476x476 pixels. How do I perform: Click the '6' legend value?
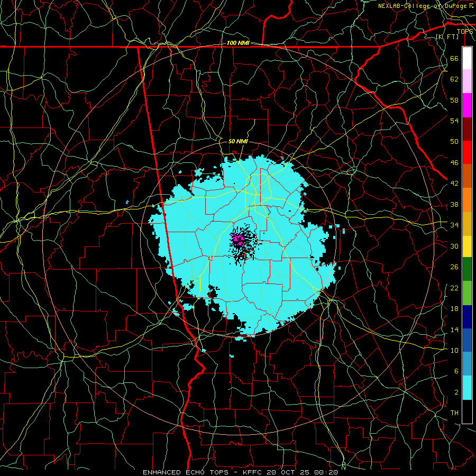(456, 371)
